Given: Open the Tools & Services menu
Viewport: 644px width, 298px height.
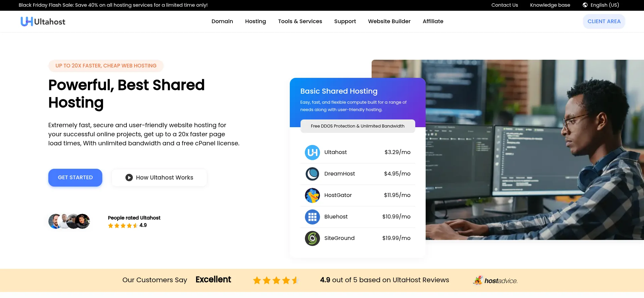Looking at the screenshot, I should (300, 21).
